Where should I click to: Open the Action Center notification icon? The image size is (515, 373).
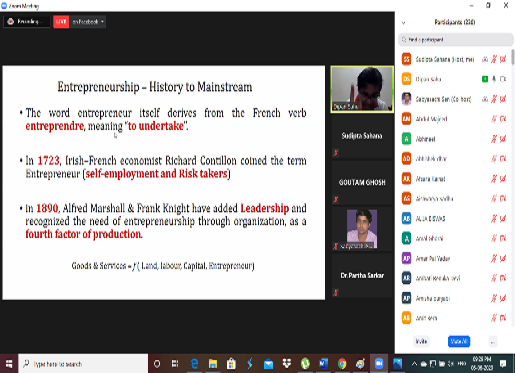click(x=503, y=364)
